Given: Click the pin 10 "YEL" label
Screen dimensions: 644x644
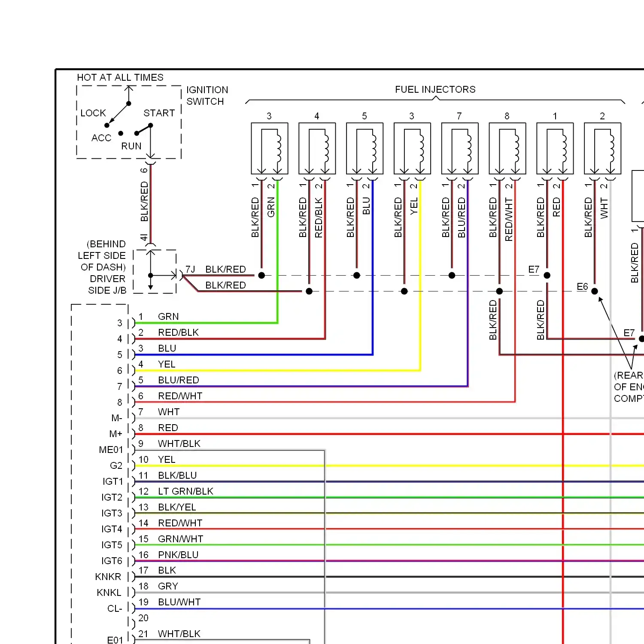Looking at the screenshot, I should [x=167, y=459].
